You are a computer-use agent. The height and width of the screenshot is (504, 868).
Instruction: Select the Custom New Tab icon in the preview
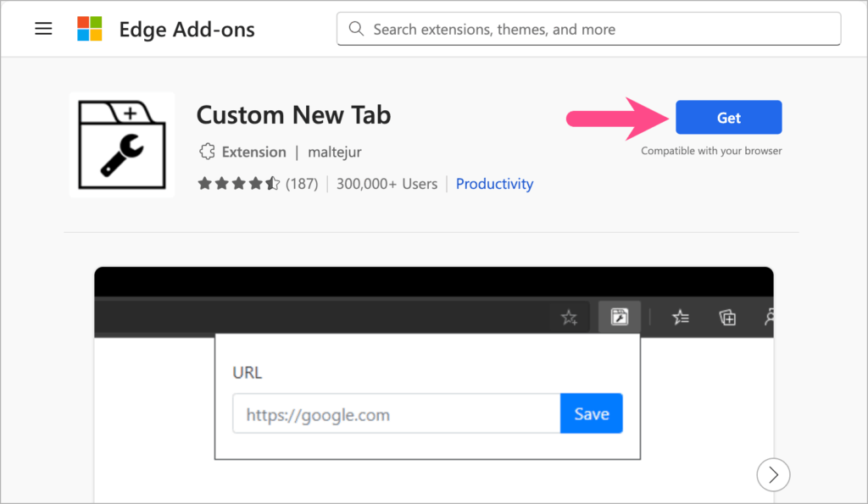620,316
